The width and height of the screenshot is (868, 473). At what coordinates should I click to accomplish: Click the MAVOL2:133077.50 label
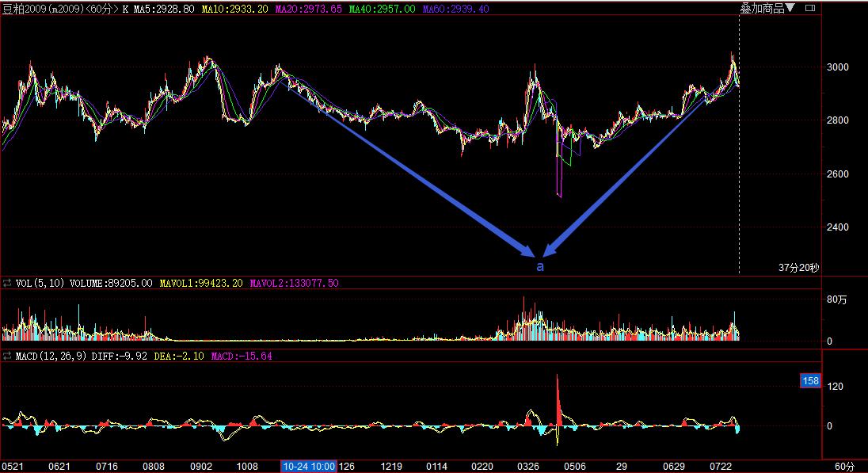coord(294,283)
